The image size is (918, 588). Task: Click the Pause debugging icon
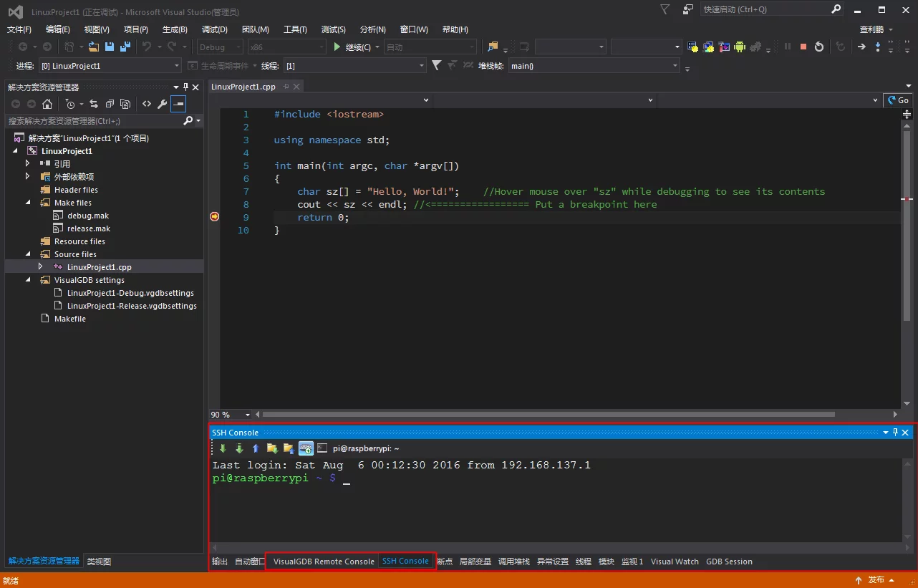788,47
